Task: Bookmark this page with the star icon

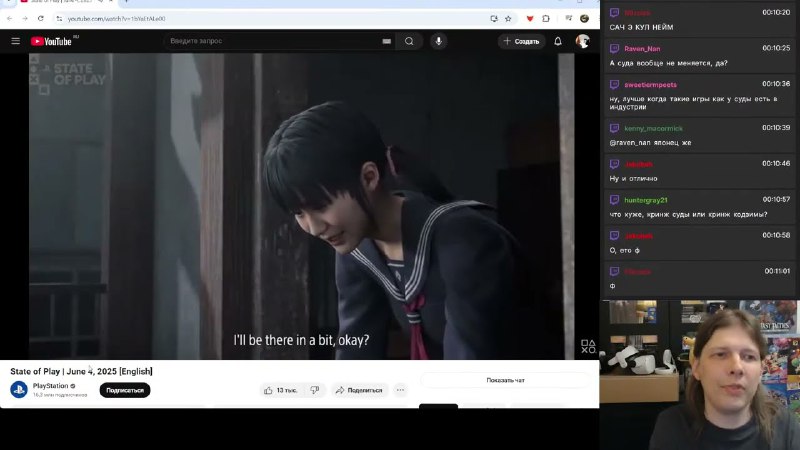Action: [x=508, y=18]
